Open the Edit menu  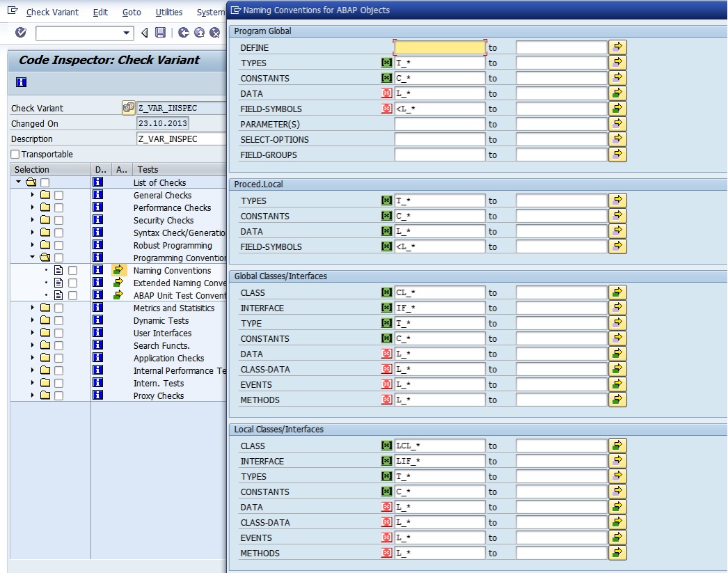click(100, 12)
